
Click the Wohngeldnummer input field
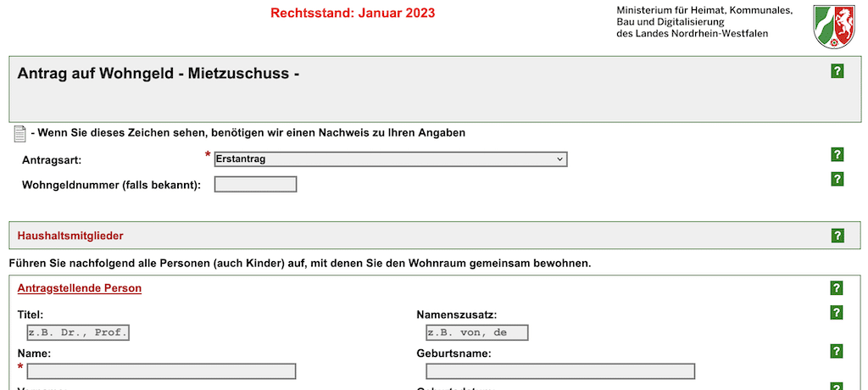(x=255, y=184)
